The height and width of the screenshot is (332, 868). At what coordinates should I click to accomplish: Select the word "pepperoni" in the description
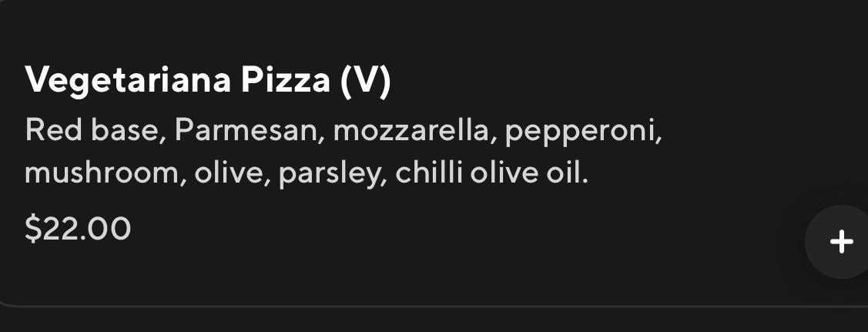[584, 130]
